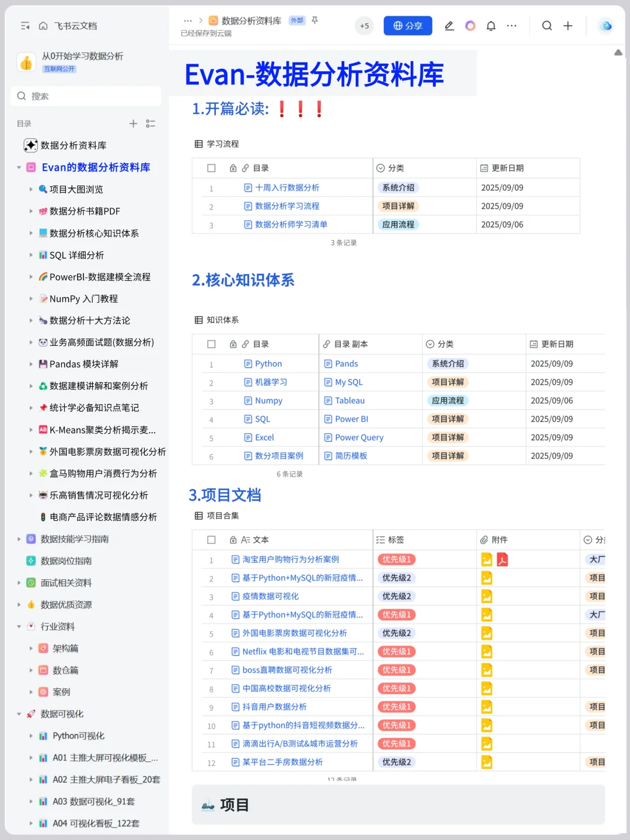Image resolution: width=630 pixels, height=840 pixels.
Task: Click the 项目合集 table view icon
Action: (x=199, y=516)
